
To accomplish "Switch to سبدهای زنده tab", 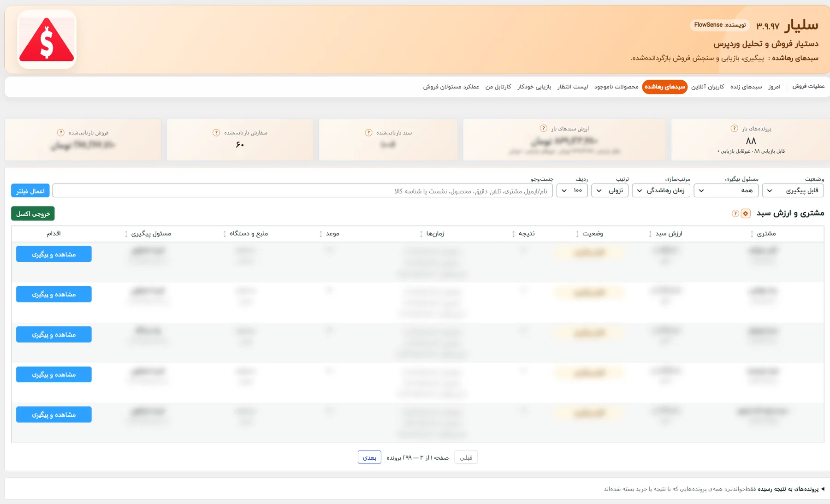I will pyautogui.click(x=746, y=87).
